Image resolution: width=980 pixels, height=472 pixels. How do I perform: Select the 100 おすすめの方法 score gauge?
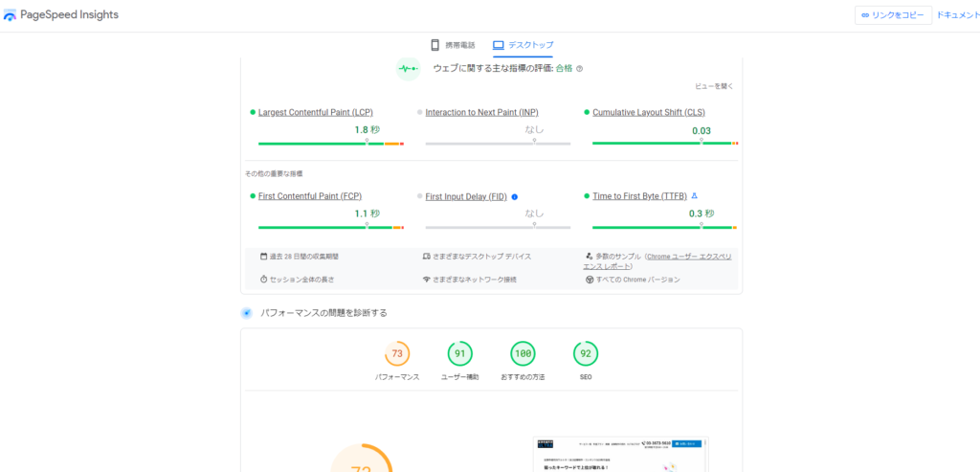(523, 354)
